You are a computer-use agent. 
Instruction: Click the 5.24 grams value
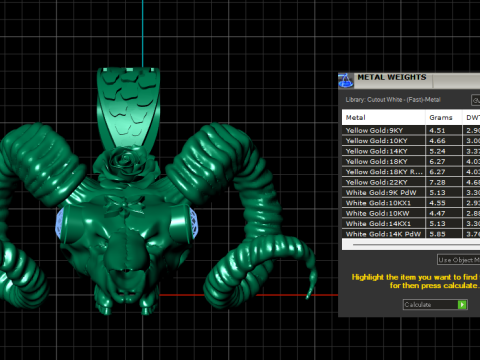[x=437, y=151]
